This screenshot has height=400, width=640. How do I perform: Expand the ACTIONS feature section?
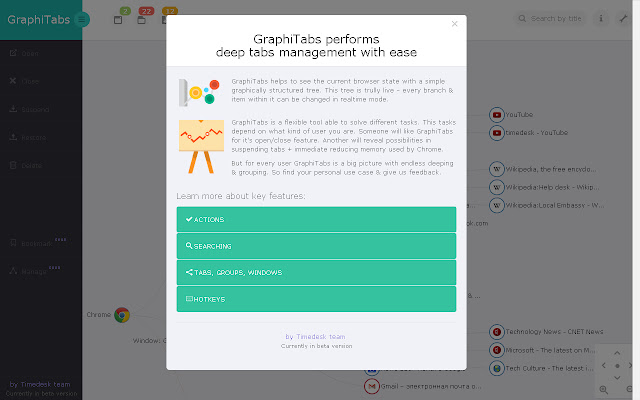[316, 219]
